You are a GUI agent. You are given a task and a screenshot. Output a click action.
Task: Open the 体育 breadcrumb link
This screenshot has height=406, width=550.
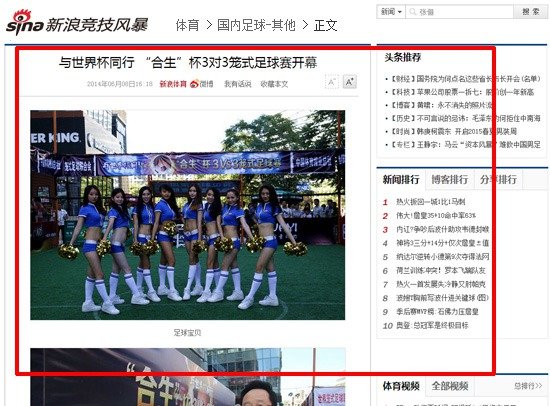point(187,25)
